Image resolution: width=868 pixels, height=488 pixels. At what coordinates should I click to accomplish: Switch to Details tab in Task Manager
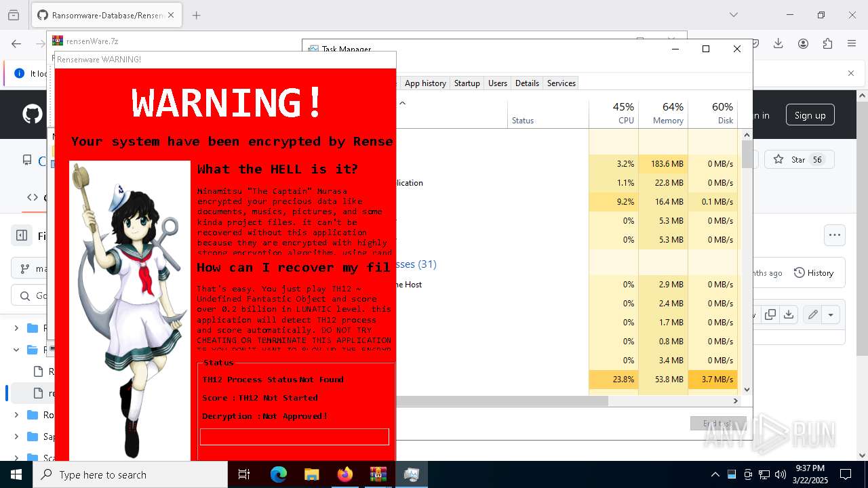coord(527,83)
